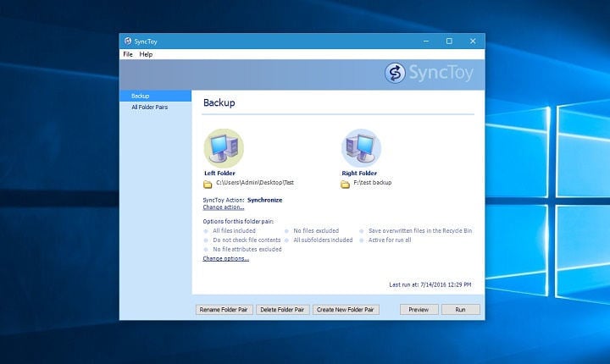Click the 'Last run at' timestamp text

pyautogui.click(x=430, y=284)
